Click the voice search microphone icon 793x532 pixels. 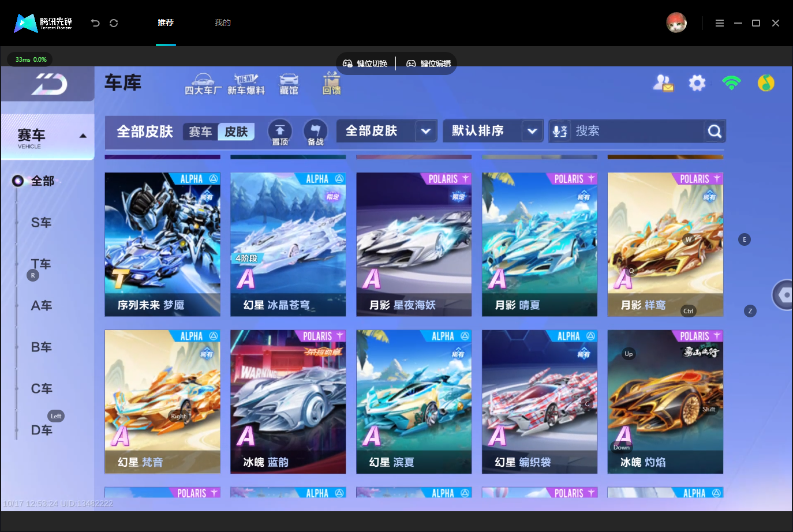coord(560,131)
